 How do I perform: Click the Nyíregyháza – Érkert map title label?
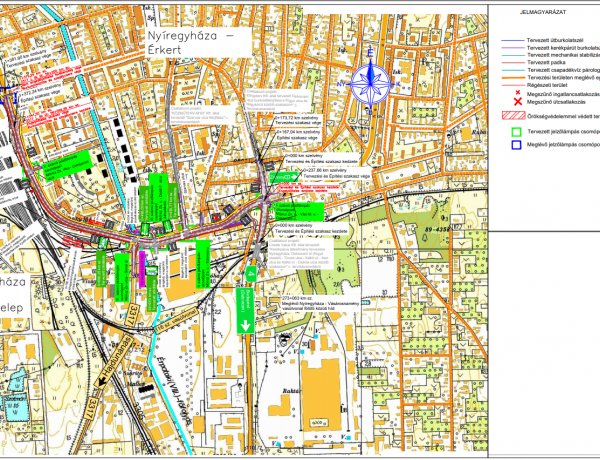[x=198, y=42]
